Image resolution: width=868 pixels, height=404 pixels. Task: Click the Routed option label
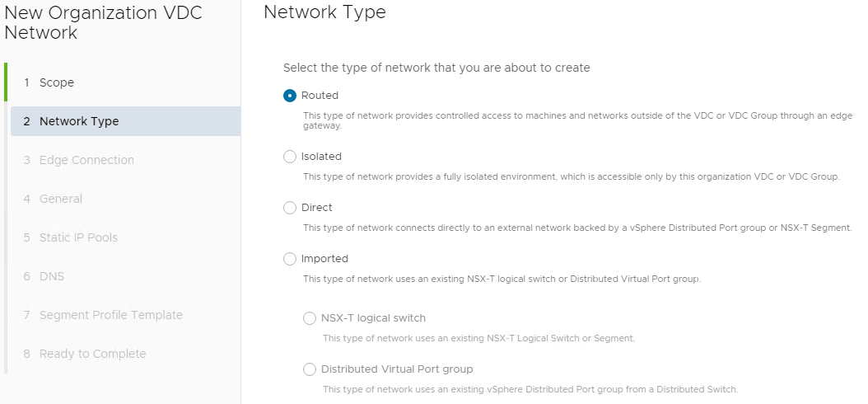pyautogui.click(x=320, y=96)
